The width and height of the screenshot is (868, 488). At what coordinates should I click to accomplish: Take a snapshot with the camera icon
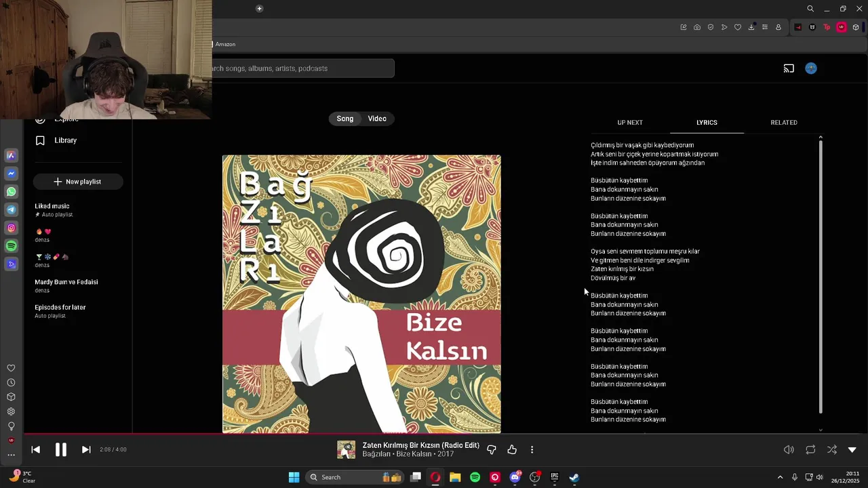(x=697, y=27)
